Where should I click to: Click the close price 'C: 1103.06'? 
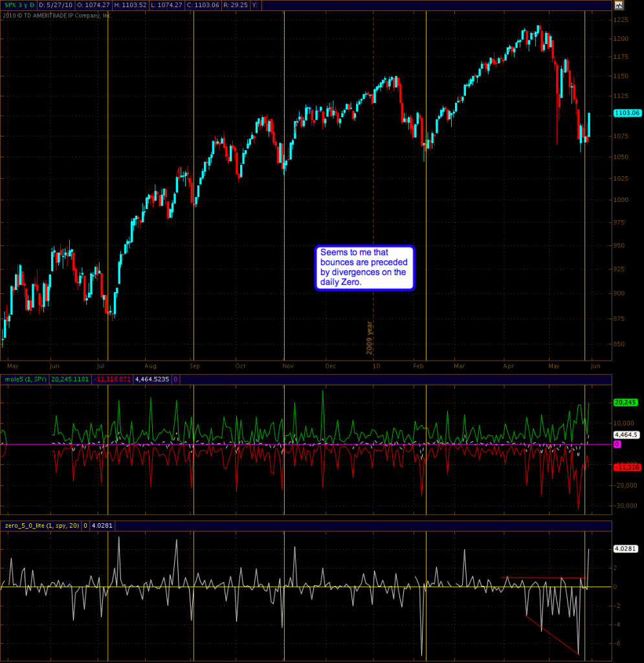(203, 5)
